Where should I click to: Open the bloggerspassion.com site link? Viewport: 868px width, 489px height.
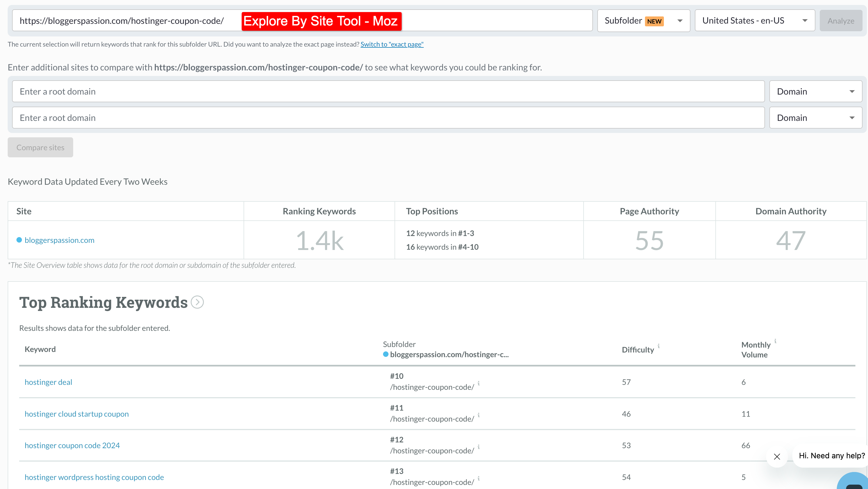tap(60, 240)
